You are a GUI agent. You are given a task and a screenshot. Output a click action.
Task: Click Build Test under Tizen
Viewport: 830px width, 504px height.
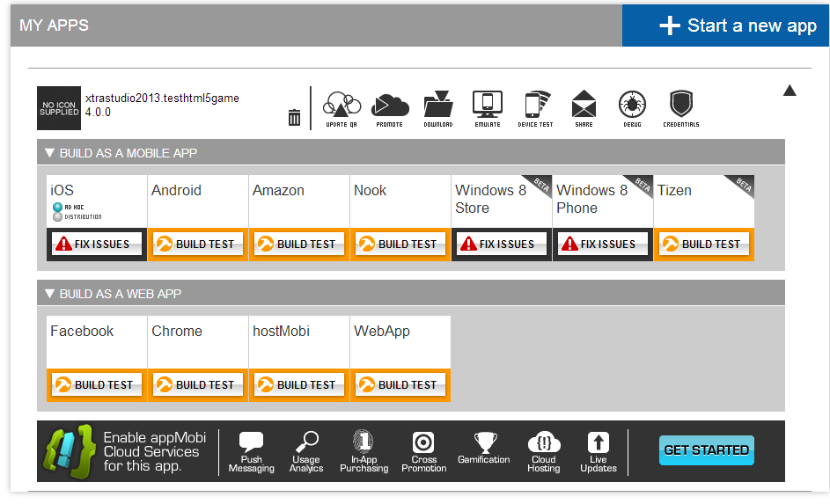(x=704, y=244)
